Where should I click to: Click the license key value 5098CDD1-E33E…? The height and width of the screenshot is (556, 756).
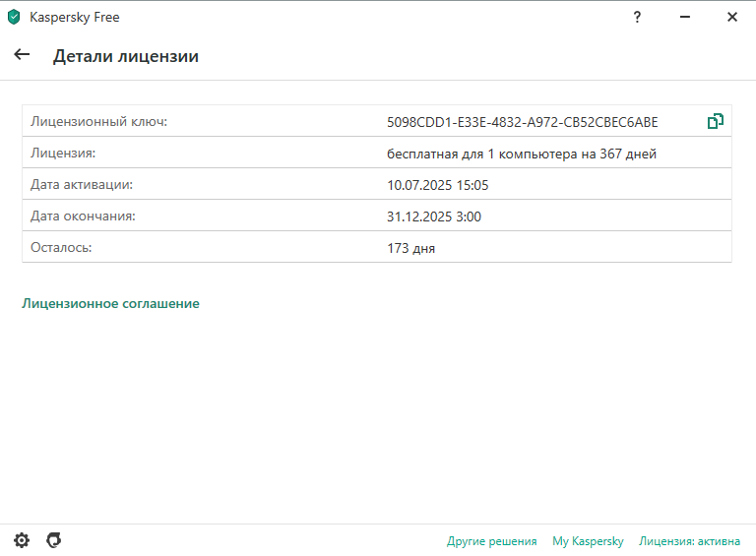click(522, 122)
